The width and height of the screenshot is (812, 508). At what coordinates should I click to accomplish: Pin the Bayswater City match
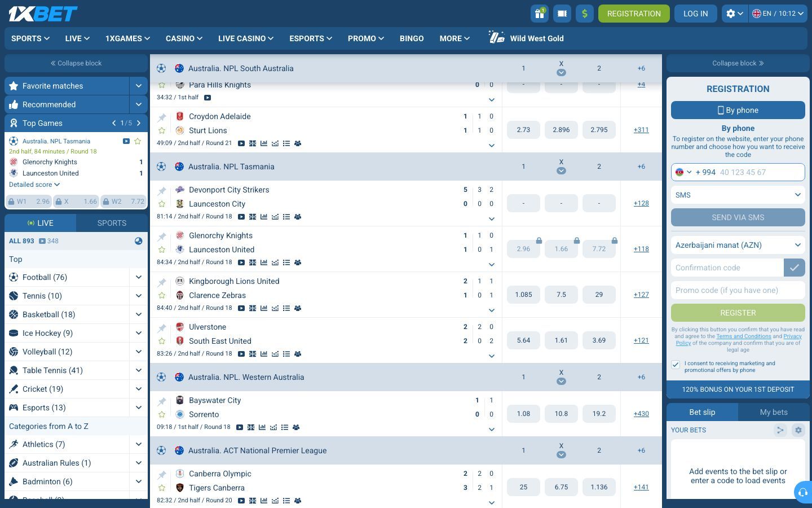pyautogui.click(x=162, y=401)
